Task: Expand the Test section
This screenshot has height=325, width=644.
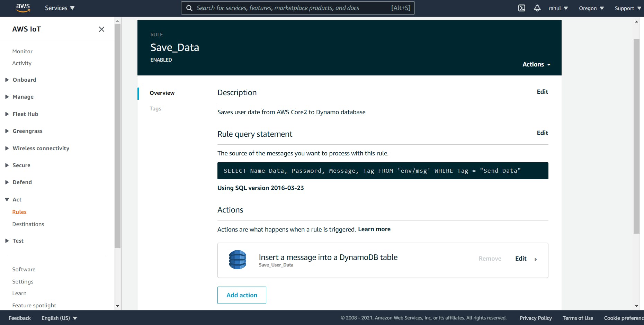Action: pos(14,241)
